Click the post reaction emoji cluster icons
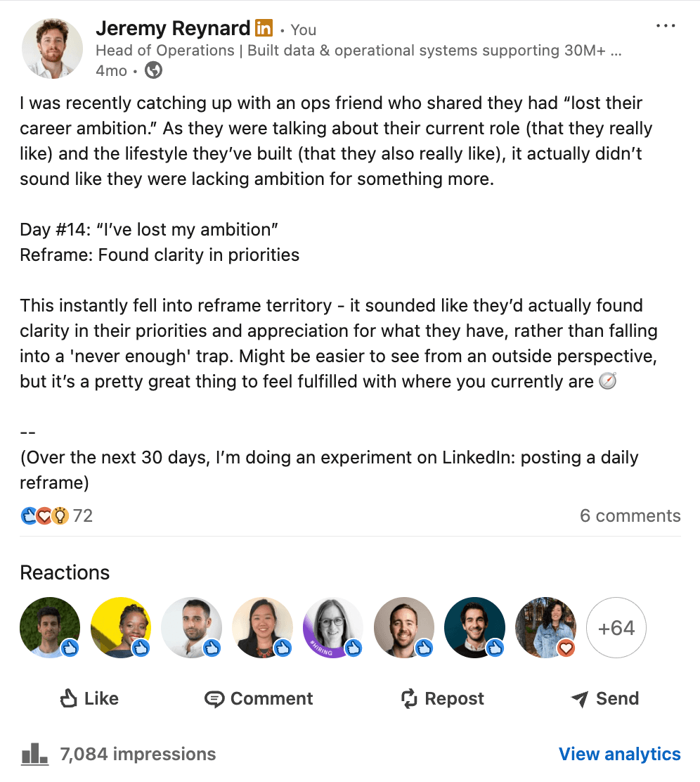The width and height of the screenshot is (700, 782). [x=44, y=516]
